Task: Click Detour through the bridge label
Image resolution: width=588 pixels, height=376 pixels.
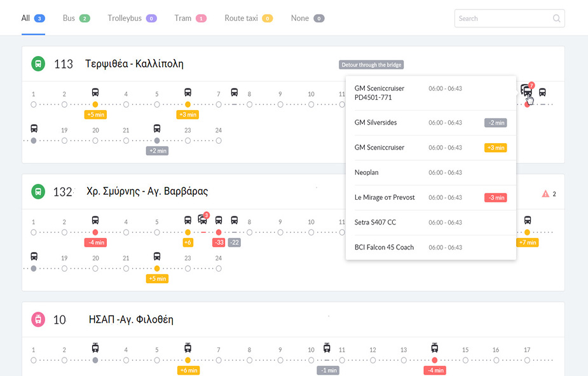Action: click(371, 65)
